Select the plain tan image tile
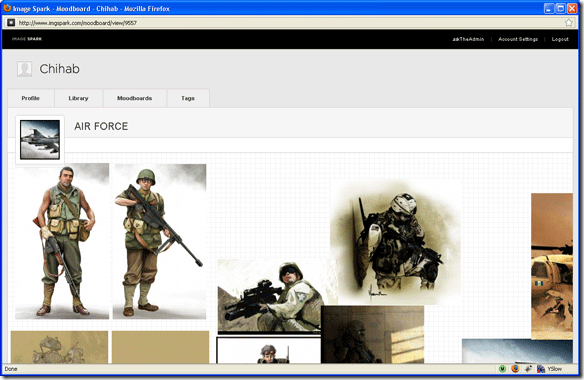 point(161,347)
